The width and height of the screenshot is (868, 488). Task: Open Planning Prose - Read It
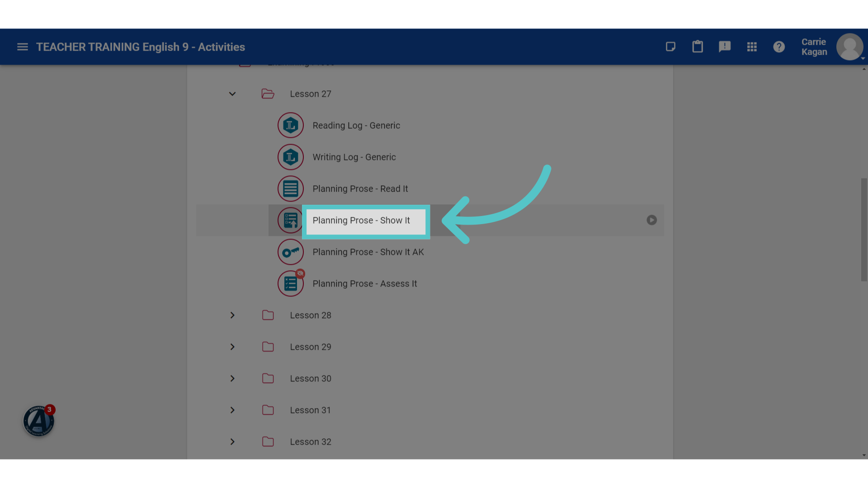360,189
